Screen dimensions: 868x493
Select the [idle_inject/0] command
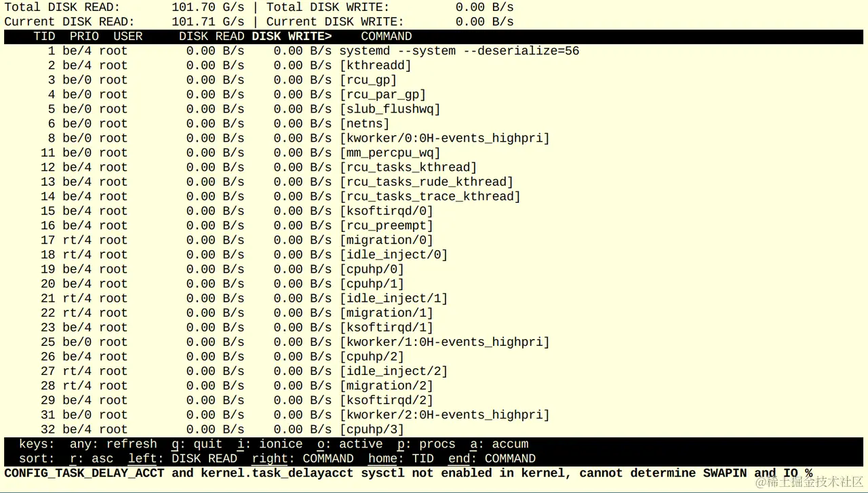pyautogui.click(x=394, y=255)
